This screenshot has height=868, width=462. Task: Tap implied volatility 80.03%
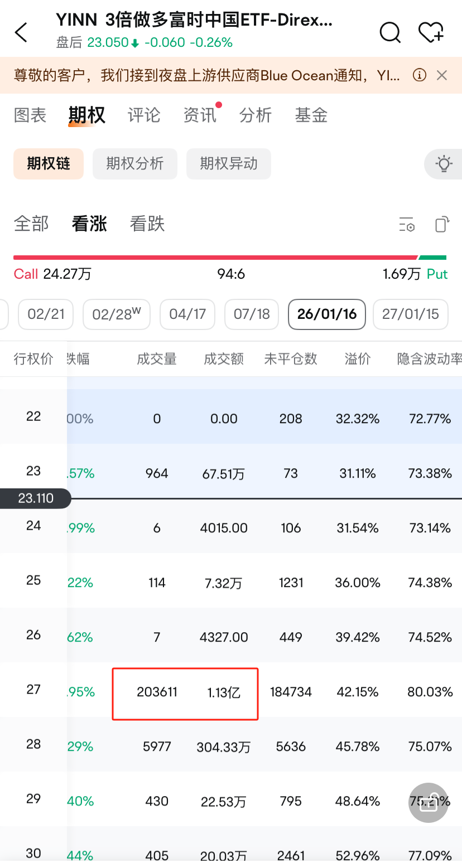pos(430,692)
